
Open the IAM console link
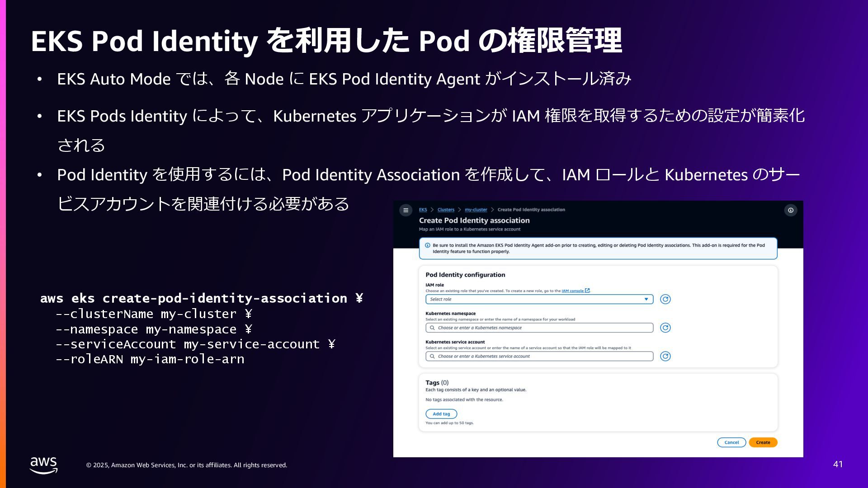572,291
